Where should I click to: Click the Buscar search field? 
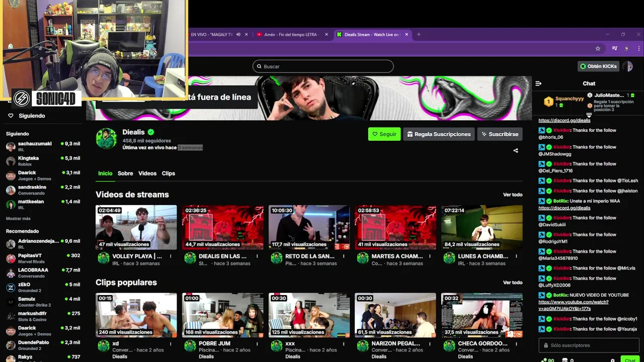click(323, 66)
